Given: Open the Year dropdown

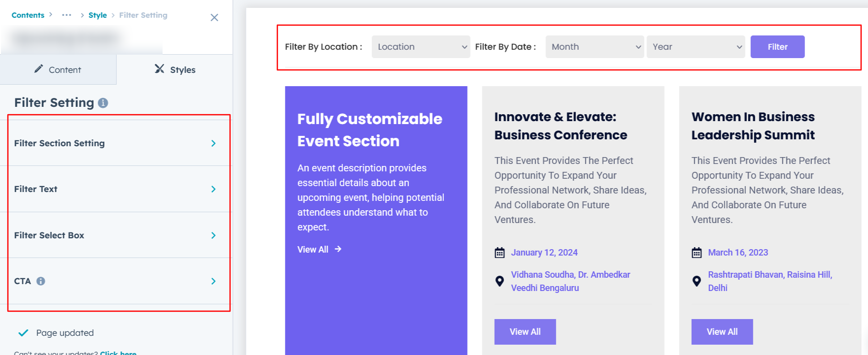Looking at the screenshot, I should [x=696, y=47].
